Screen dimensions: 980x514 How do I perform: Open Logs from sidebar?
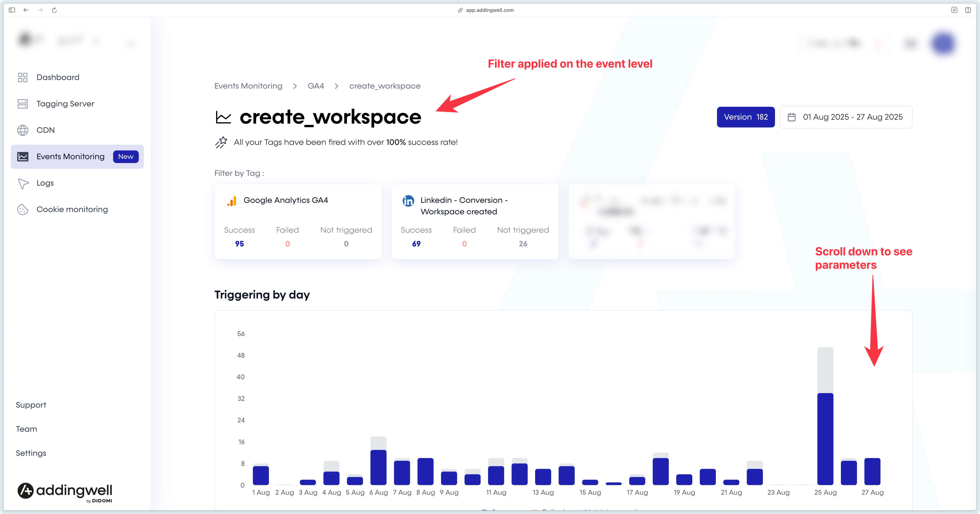[77, 183]
